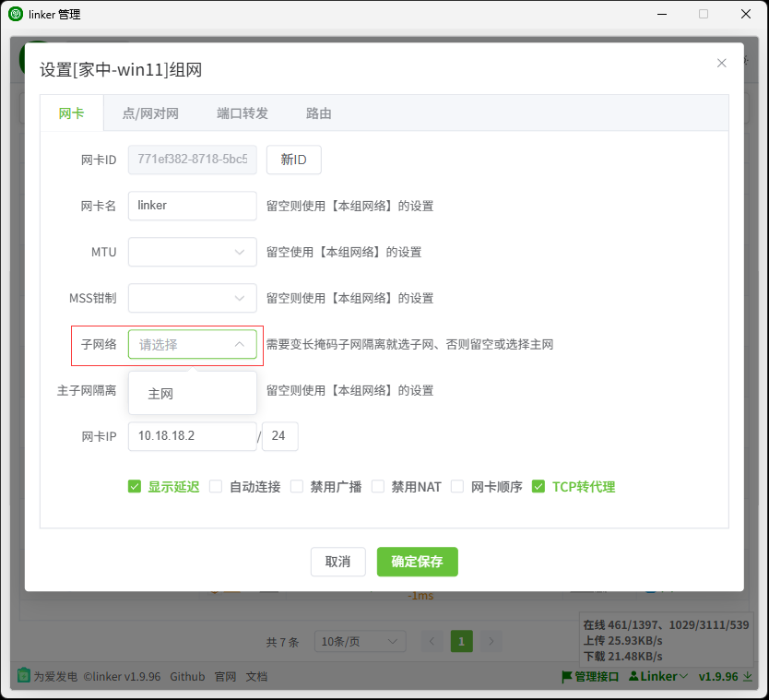Generate a new ID with 新ID button
Image resolution: width=769 pixels, height=700 pixels.
point(293,160)
